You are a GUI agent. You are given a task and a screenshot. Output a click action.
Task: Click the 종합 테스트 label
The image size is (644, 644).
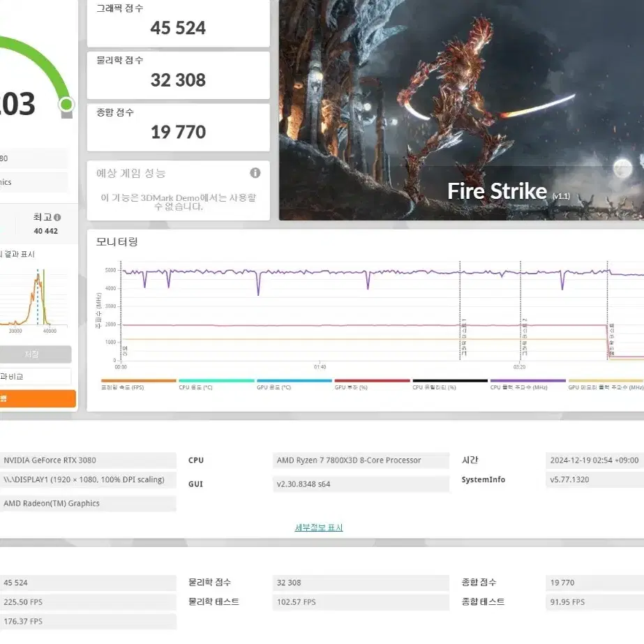point(483,601)
